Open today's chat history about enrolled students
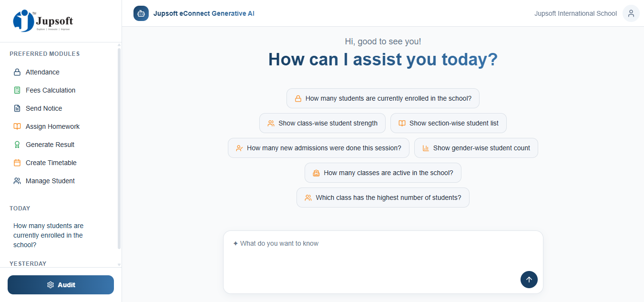This screenshot has height=302, width=644. tap(48, 235)
